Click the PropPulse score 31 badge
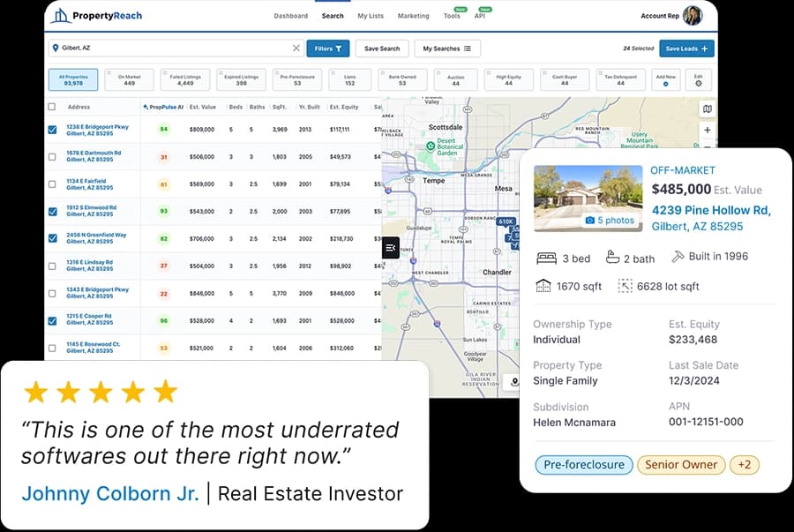794x532 pixels. 163,157
